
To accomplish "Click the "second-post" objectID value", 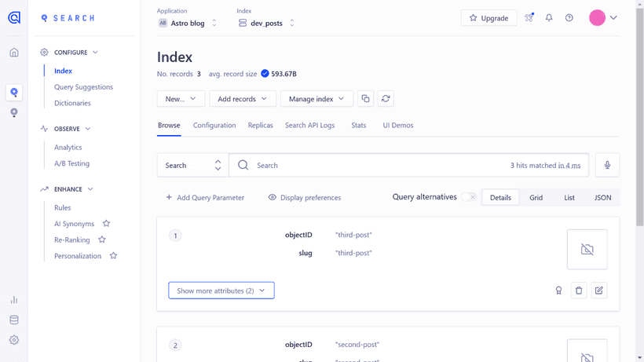I will [357, 345].
